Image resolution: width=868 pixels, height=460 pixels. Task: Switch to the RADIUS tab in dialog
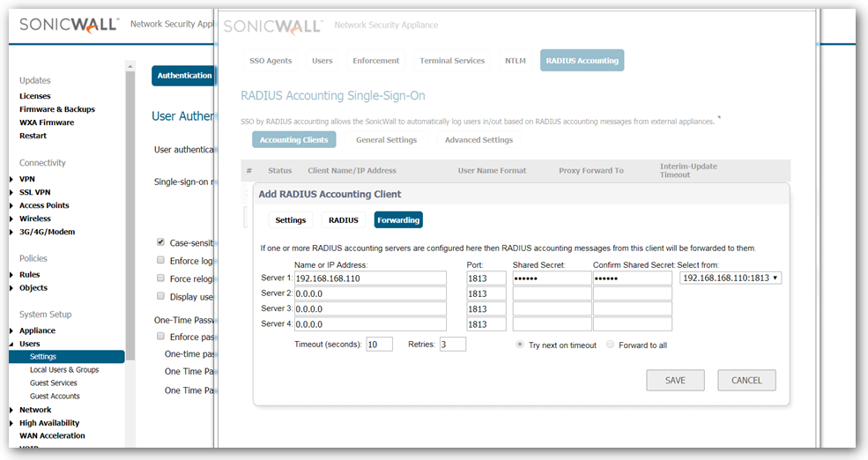coord(343,220)
